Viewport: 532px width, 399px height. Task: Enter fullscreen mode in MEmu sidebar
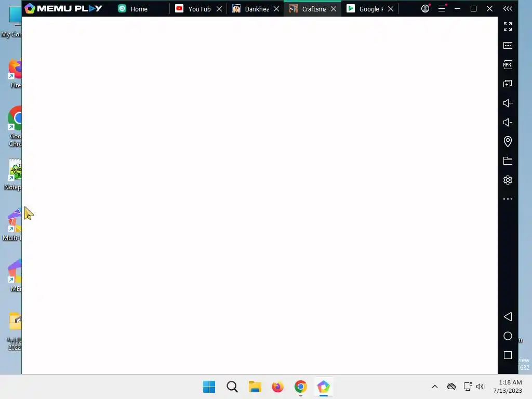(x=508, y=26)
